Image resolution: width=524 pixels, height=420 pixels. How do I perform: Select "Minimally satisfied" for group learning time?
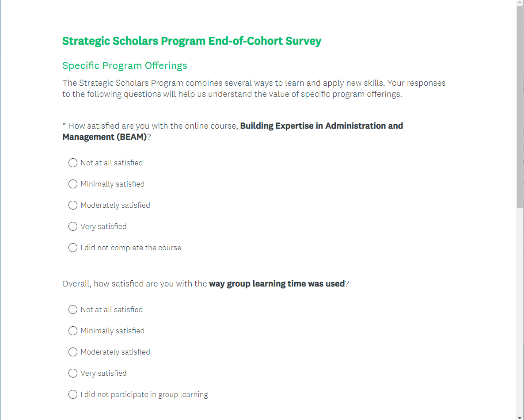[73, 331]
